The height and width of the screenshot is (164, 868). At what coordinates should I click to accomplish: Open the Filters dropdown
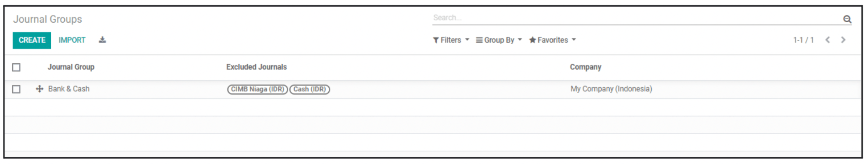click(451, 40)
